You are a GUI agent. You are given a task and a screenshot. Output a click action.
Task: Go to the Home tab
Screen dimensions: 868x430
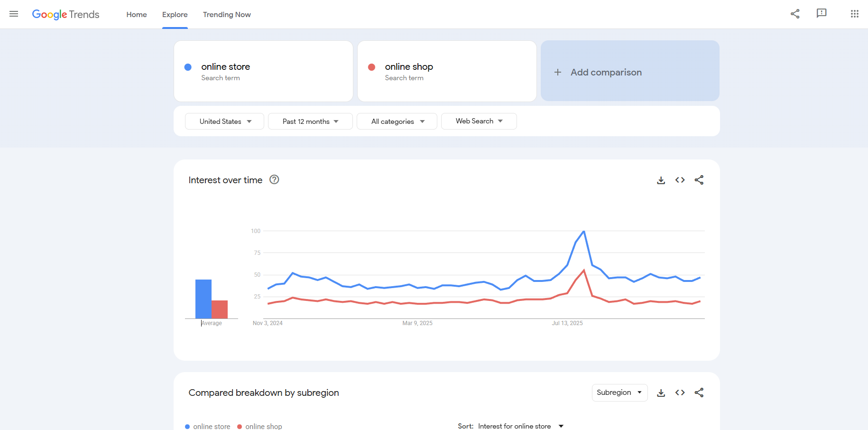pyautogui.click(x=137, y=15)
